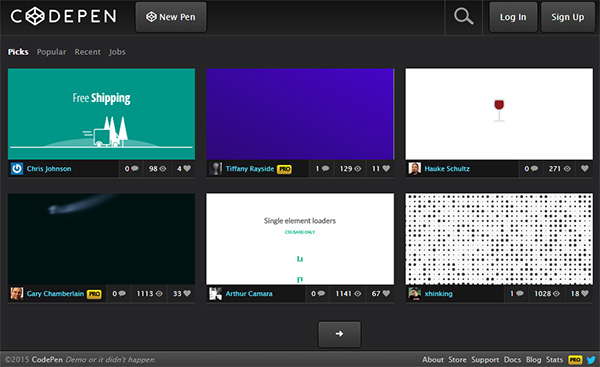Click Chris Johnson's avatar icon
Viewport: 600px width, 367px height.
17,169
